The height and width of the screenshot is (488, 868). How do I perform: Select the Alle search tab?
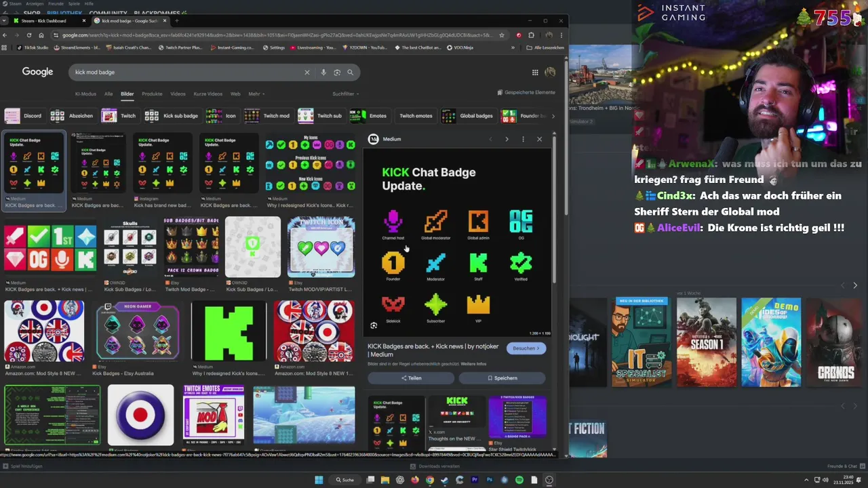tap(108, 94)
